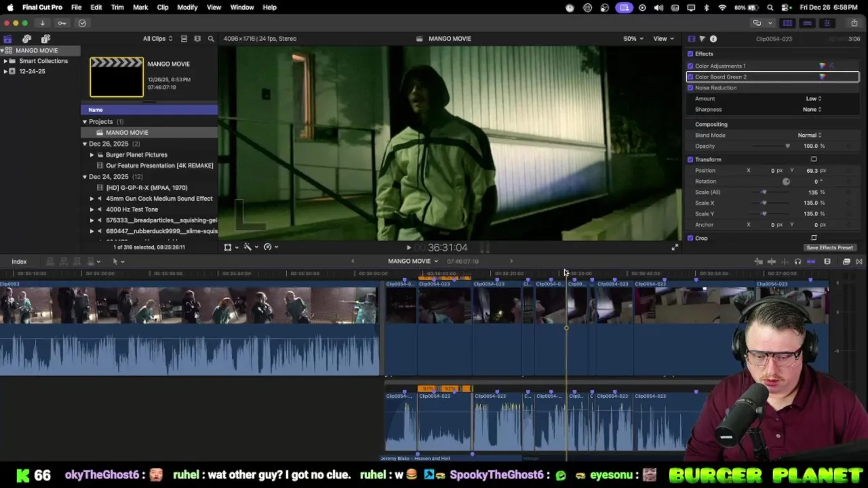Image resolution: width=868 pixels, height=488 pixels.
Task: Open timeline clip appearance filmstrip icon
Action: [x=827, y=262]
